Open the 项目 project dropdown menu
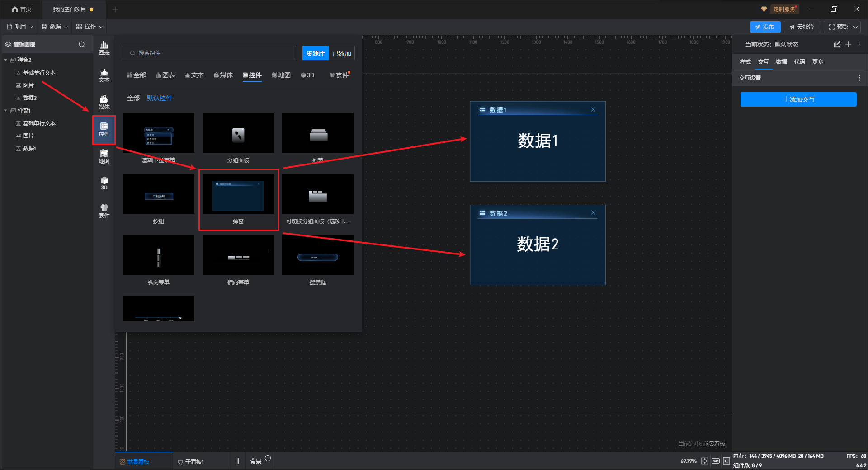The width and height of the screenshot is (868, 470). click(20, 27)
